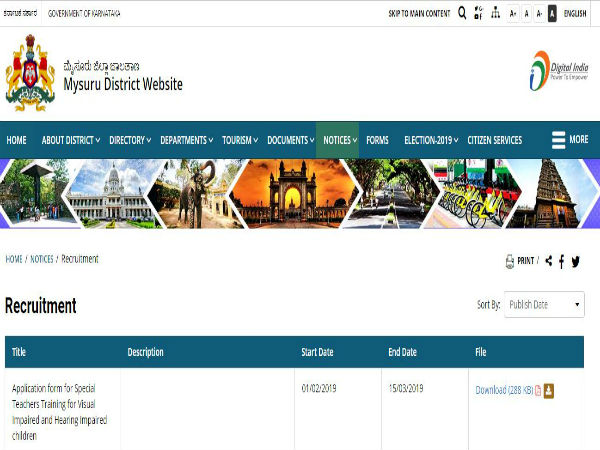This screenshot has height=450, width=600.
Task: Open the hamburger More menu
Action: pos(569,140)
